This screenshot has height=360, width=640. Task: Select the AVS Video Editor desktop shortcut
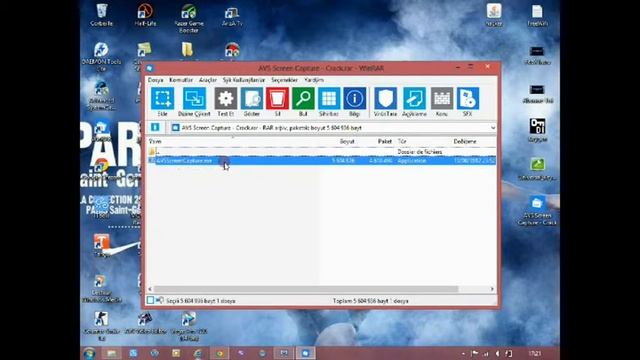145,323
